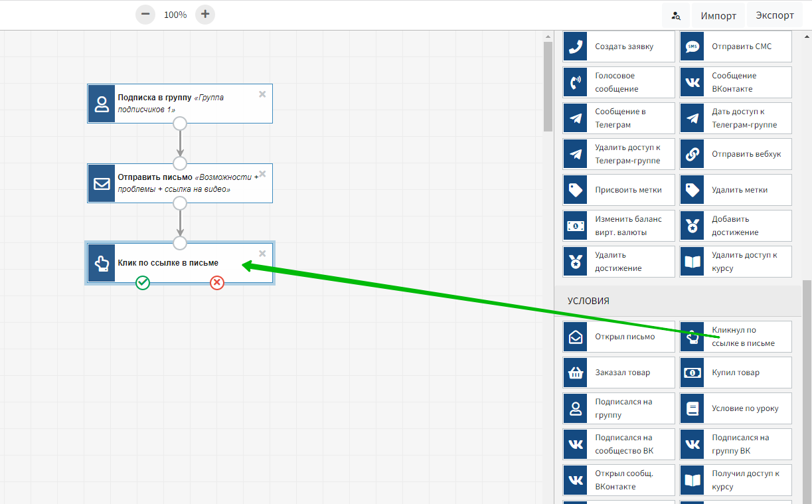This screenshot has width=812, height=504.
Task: Click the Экспорт button
Action: click(x=774, y=15)
